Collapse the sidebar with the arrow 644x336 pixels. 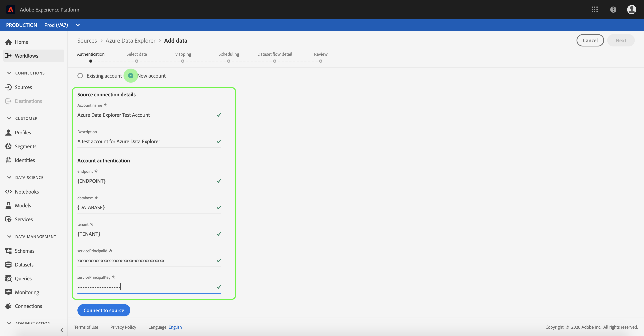pyautogui.click(x=62, y=330)
